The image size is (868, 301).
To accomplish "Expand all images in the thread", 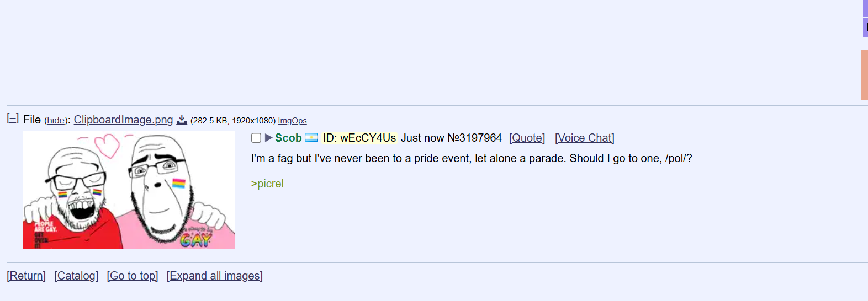I will point(215,276).
